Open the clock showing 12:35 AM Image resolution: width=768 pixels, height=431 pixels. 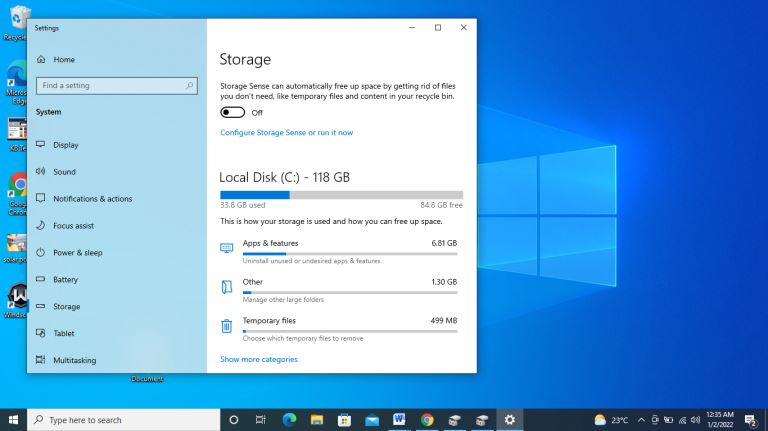[720, 420]
